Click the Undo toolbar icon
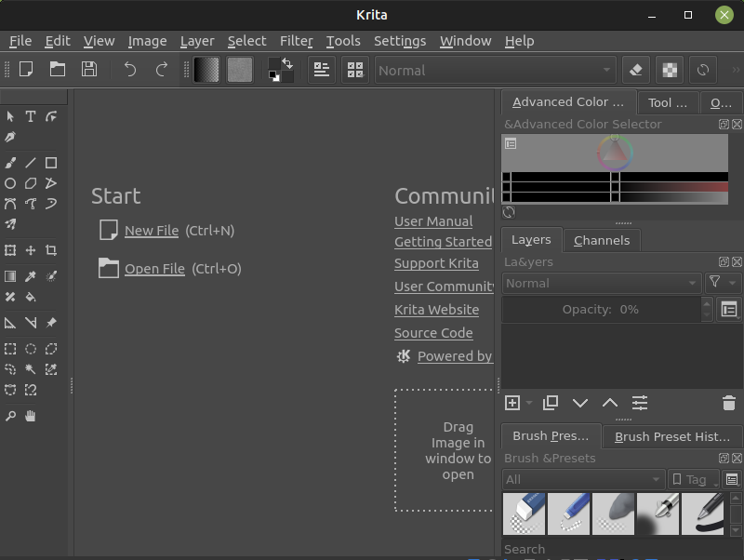The image size is (744, 560). [x=129, y=70]
